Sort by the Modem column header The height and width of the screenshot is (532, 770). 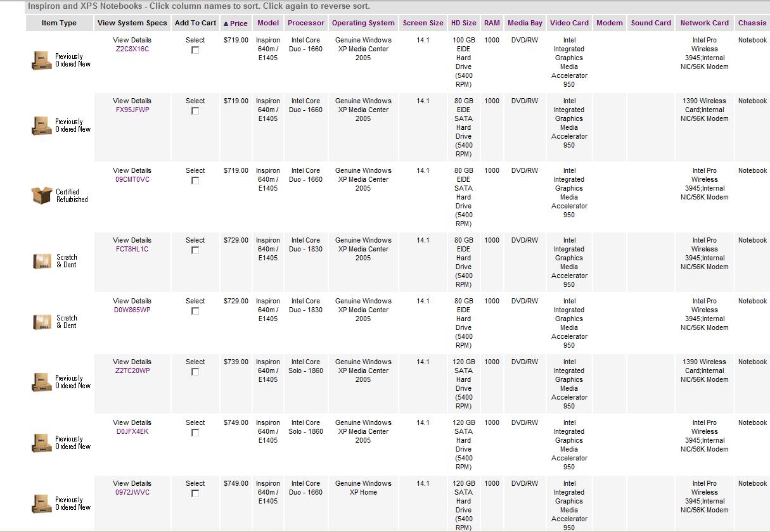tap(610, 23)
